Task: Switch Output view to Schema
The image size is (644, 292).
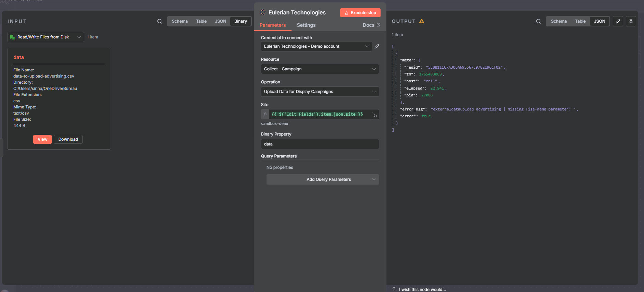Action: coord(558,21)
